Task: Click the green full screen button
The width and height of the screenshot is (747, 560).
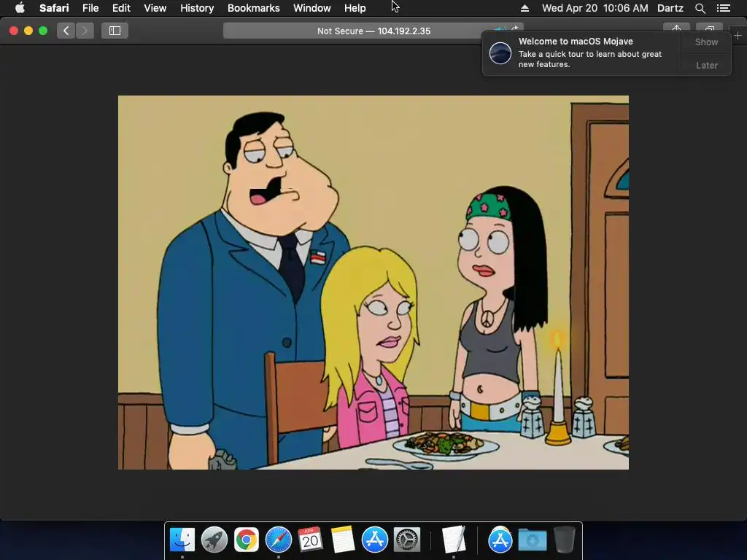Action: pos(43,31)
